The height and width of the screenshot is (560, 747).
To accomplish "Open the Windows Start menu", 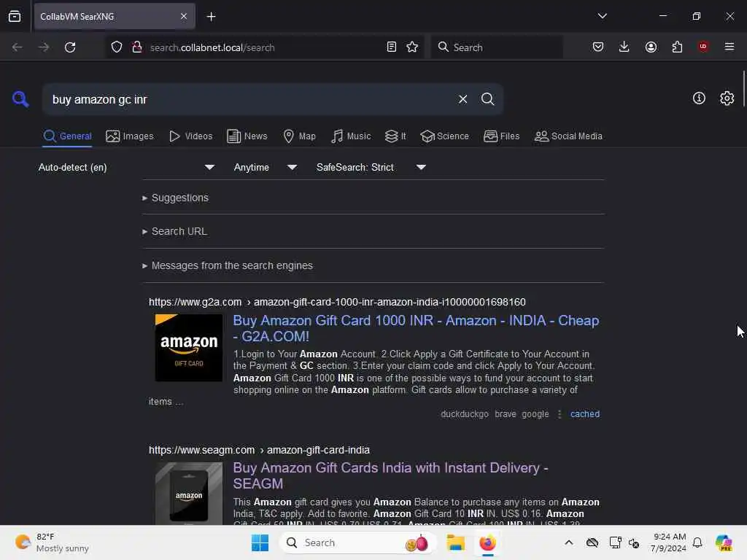I will (x=260, y=542).
